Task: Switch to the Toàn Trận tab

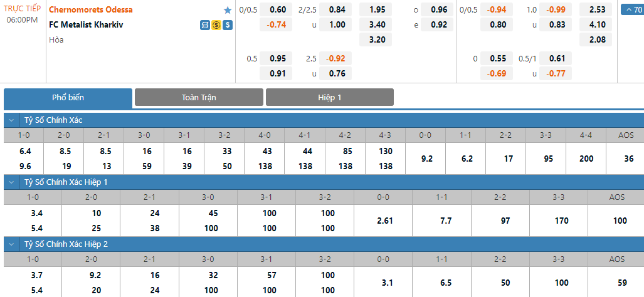Action: (x=199, y=98)
